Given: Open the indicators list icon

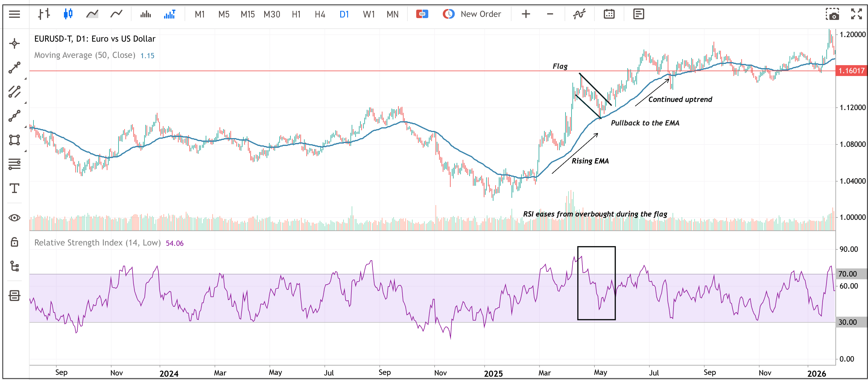Looking at the screenshot, I should (x=579, y=14).
